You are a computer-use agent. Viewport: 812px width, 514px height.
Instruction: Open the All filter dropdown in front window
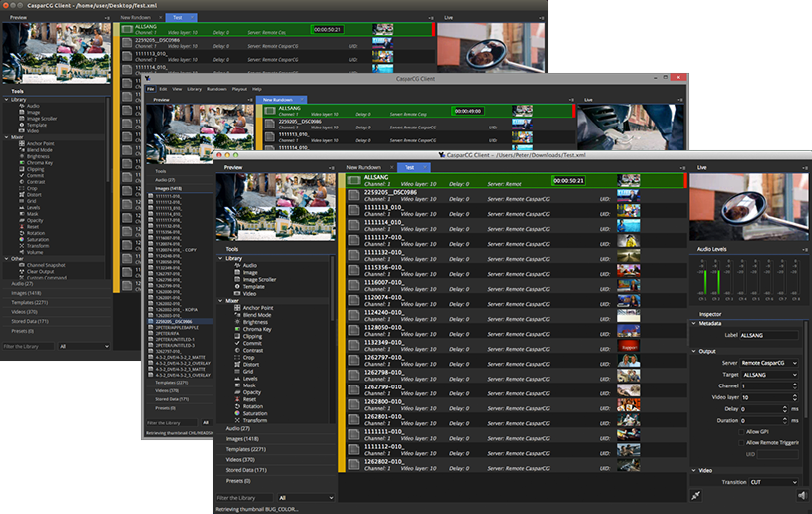point(306,498)
